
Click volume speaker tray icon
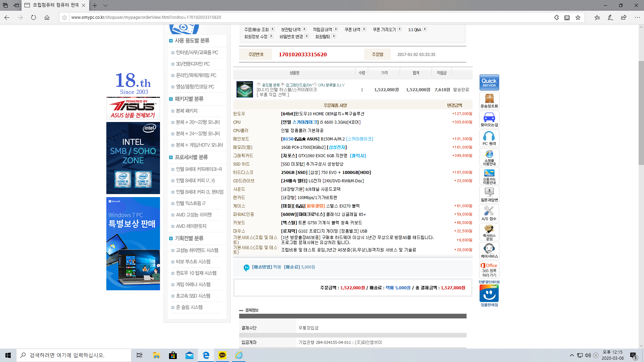pyautogui.click(x=588, y=355)
